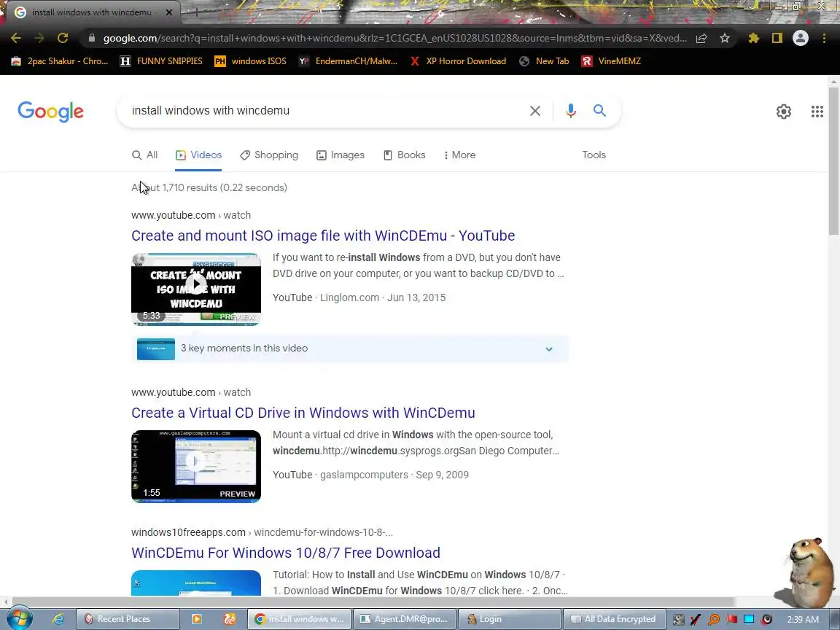840x630 pixels.
Task: Click the blue magnifier search button
Action: pyautogui.click(x=599, y=110)
